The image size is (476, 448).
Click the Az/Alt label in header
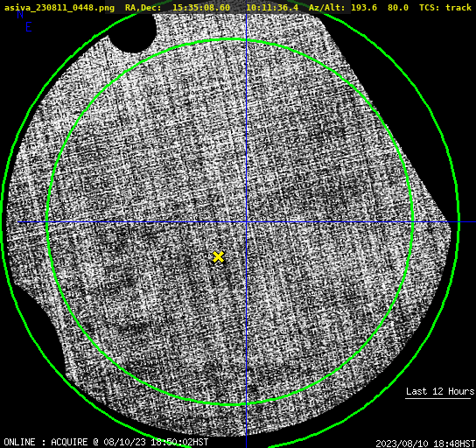click(327, 8)
